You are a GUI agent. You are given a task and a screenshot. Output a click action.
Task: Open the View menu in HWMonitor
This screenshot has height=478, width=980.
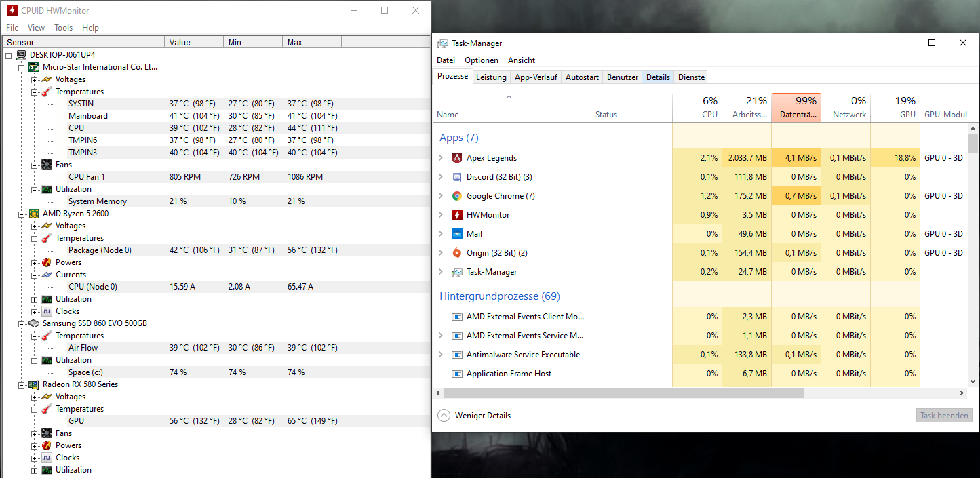point(36,28)
